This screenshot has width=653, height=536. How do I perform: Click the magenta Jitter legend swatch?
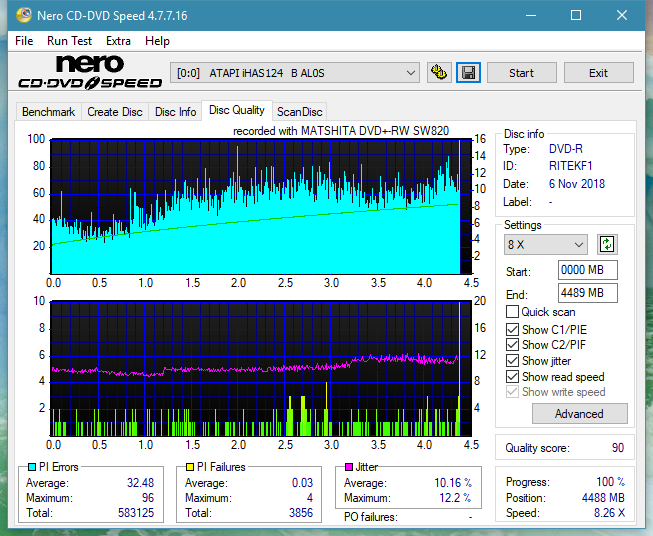(x=349, y=467)
